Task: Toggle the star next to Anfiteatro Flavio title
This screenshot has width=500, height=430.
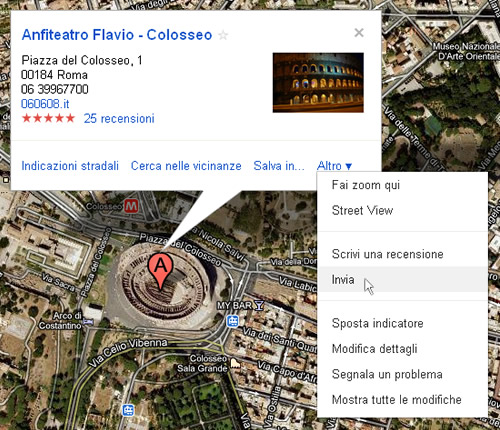Action: click(223, 35)
